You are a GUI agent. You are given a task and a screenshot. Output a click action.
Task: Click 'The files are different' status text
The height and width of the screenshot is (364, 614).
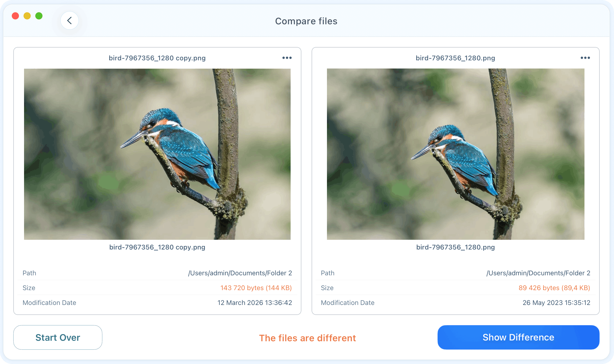[x=308, y=338]
